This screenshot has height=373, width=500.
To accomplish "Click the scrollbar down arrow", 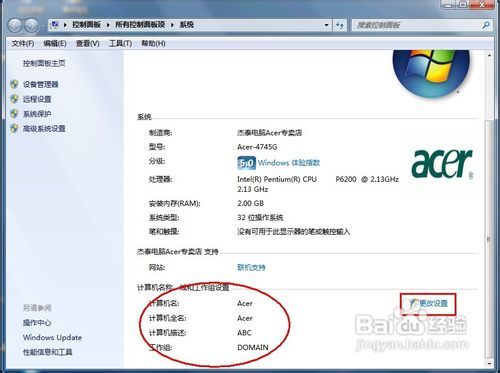I will pyautogui.click(x=489, y=363).
